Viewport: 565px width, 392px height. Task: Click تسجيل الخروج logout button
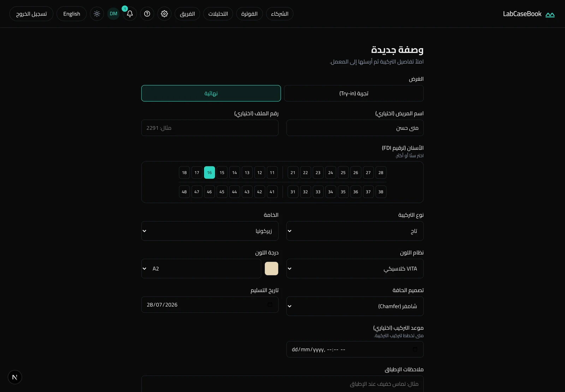(31, 14)
